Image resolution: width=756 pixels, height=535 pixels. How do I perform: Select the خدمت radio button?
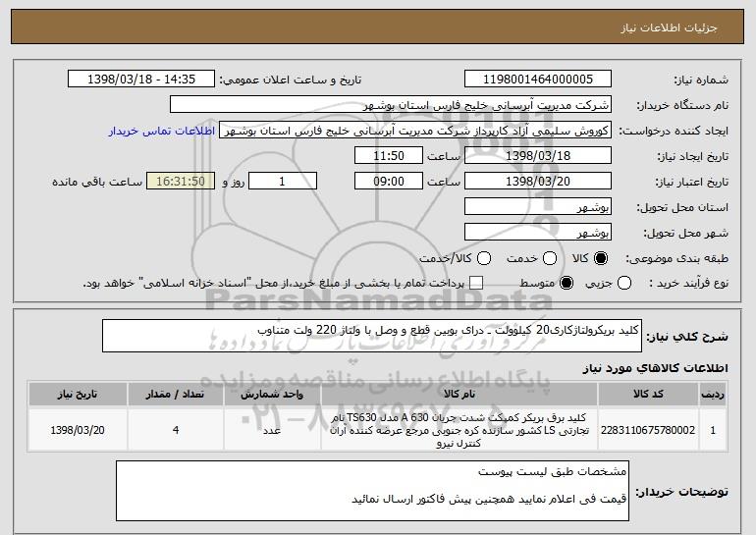pos(550,259)
